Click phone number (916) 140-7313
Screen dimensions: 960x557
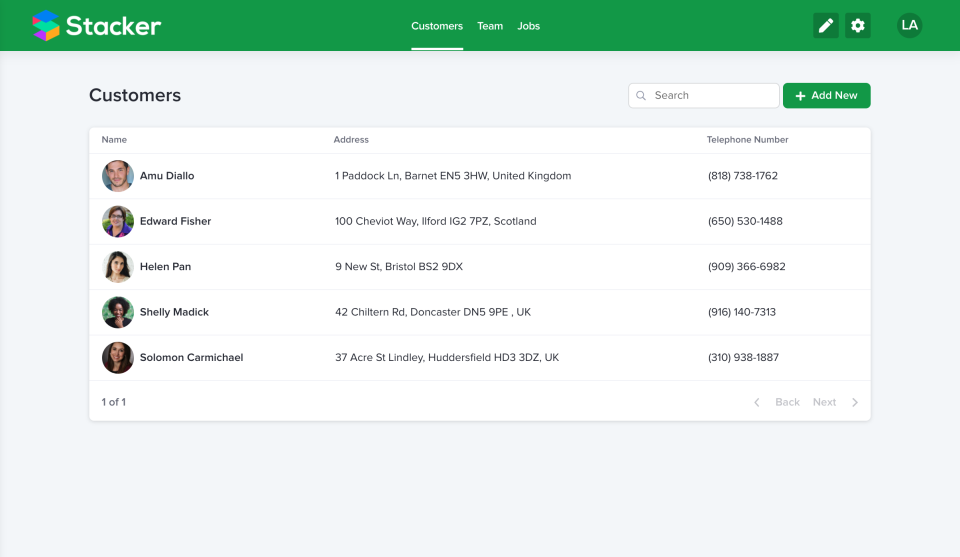(x=741, y=312)
